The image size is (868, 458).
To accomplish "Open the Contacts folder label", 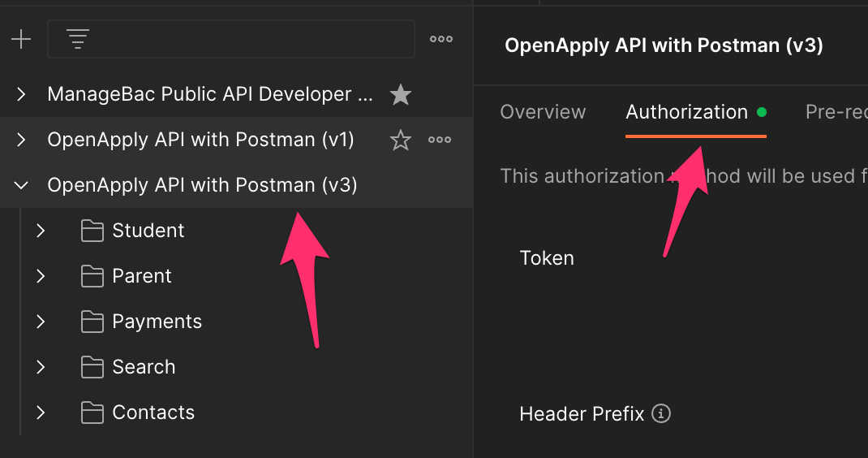I will (x=153, y=413).
